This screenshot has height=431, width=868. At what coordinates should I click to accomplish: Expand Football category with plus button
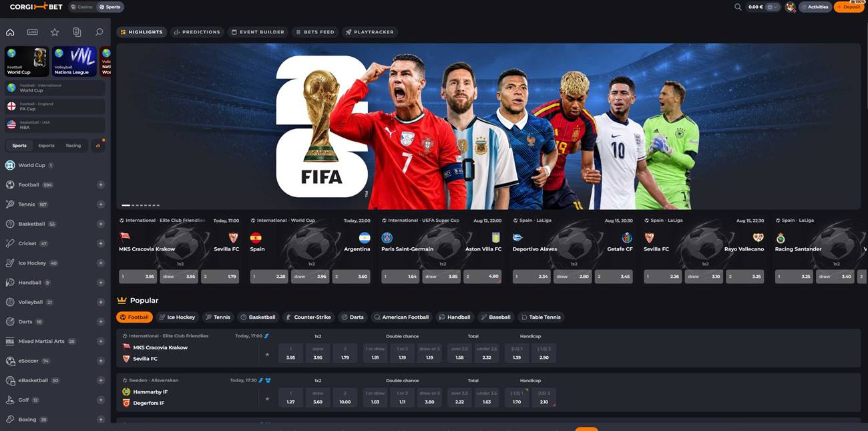101,184
